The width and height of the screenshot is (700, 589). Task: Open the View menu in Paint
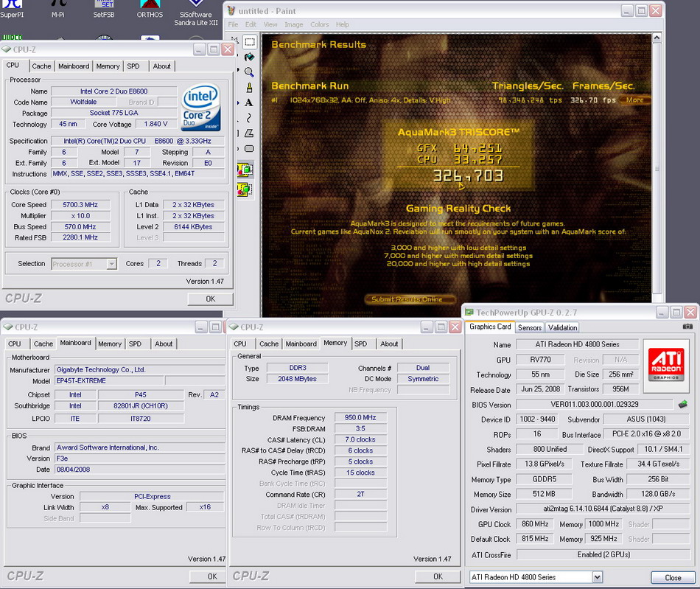click(x=270, y=24)
